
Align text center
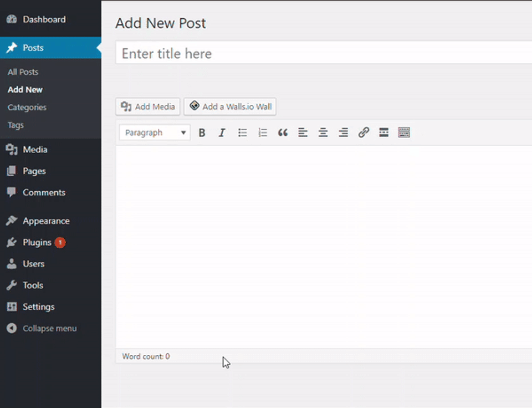pos(323,132)
